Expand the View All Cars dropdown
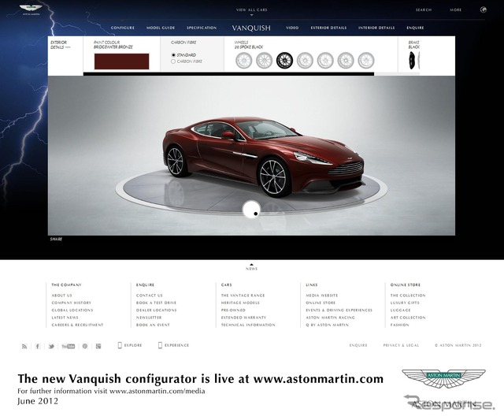The image size is (504, 420). (x=252, y=12)
